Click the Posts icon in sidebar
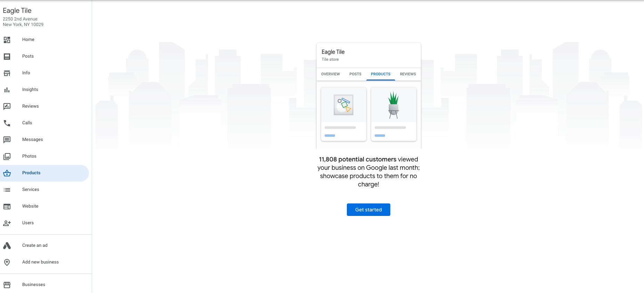The image size is (644, 293). (7, 56)
